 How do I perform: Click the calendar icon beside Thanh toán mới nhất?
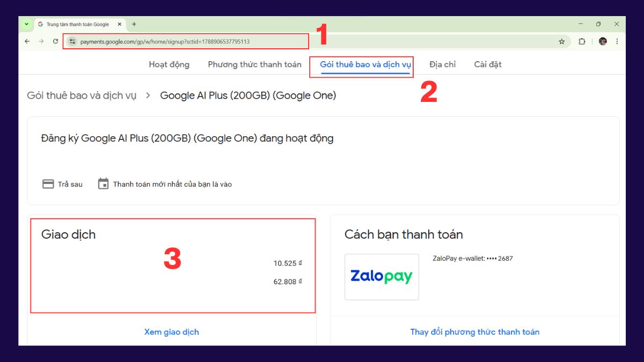[x=103, y=183]
